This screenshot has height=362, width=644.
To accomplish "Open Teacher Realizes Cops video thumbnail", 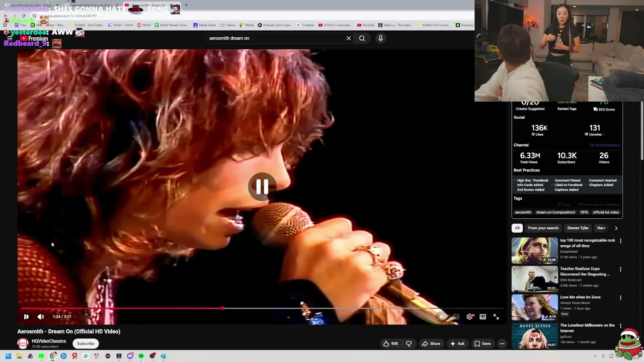I will pyautogui.click(x=534, y=279).
